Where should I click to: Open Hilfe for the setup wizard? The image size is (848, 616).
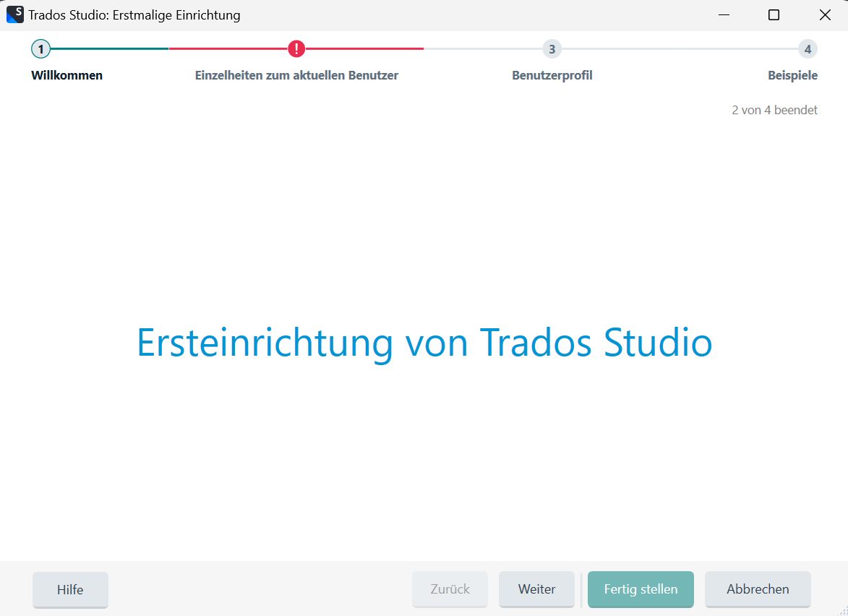(70, 589)
